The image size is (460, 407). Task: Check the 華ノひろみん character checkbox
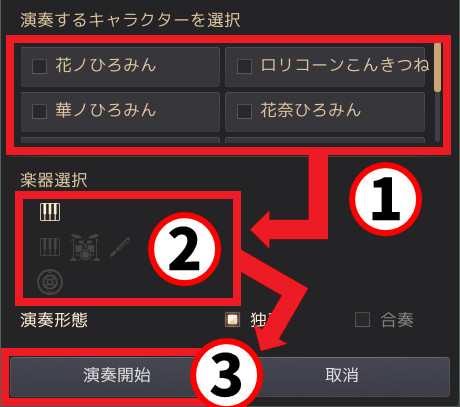click(x=39, y=111)
